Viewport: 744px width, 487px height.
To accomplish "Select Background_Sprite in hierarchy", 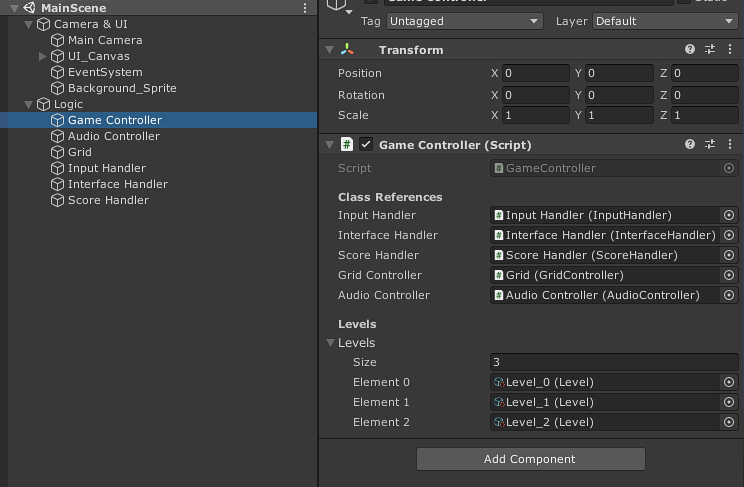I will [122, 88].
